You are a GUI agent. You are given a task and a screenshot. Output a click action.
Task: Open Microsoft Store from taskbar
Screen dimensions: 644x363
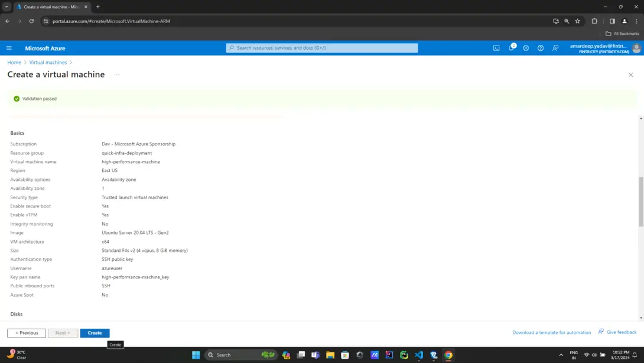pos(345,355)
